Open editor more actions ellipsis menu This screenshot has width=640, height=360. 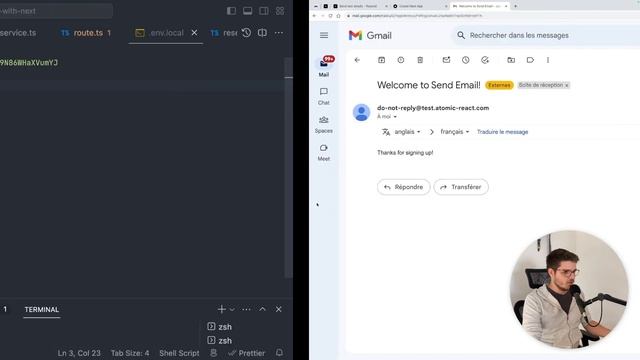click(x=279, y=33)
